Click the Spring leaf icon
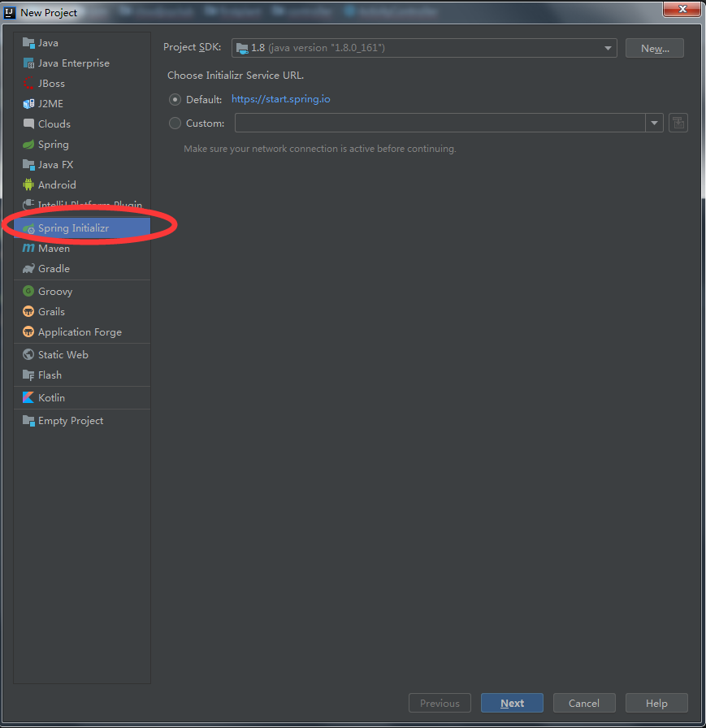Screen dimensions: 706x728 (28, 145)
